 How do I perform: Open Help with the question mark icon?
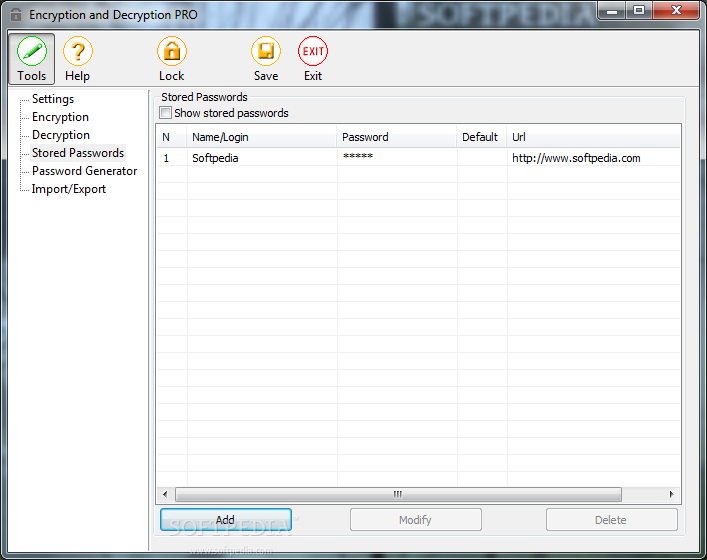point(78,59)
